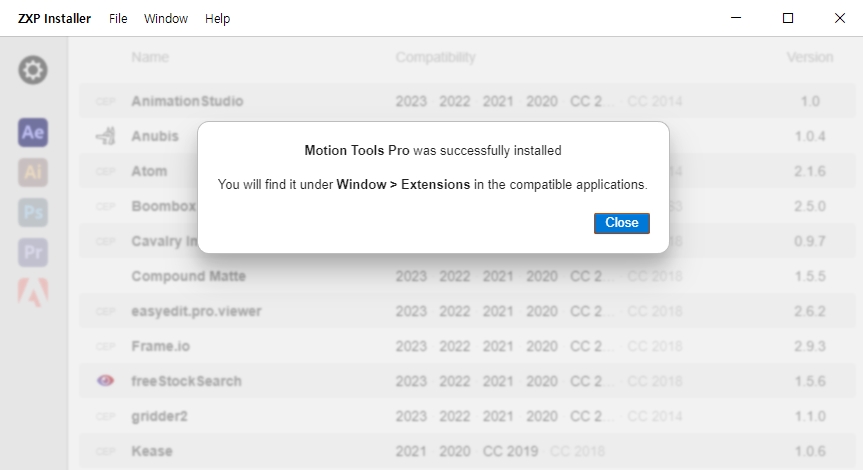
Task: Select the AnimationStudio extension row
Action: click(x=467, y=101)
